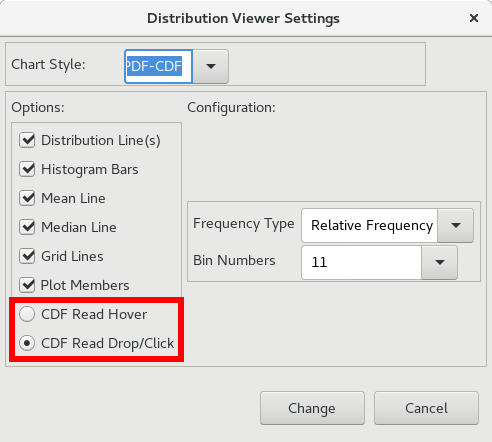
Task: Turn off Grid Lines
Action: [x=27, y=256]
